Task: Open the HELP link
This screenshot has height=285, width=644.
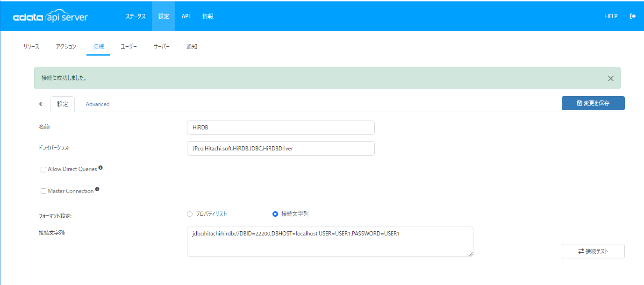Action: pyautogui.click(x=611, y=16)
